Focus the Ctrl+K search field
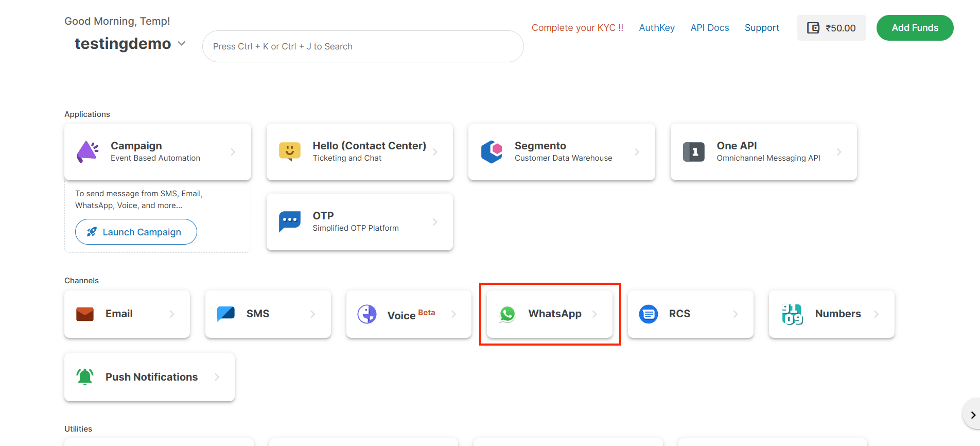This screenshot has height=446, width=980. tap(362, 46)
